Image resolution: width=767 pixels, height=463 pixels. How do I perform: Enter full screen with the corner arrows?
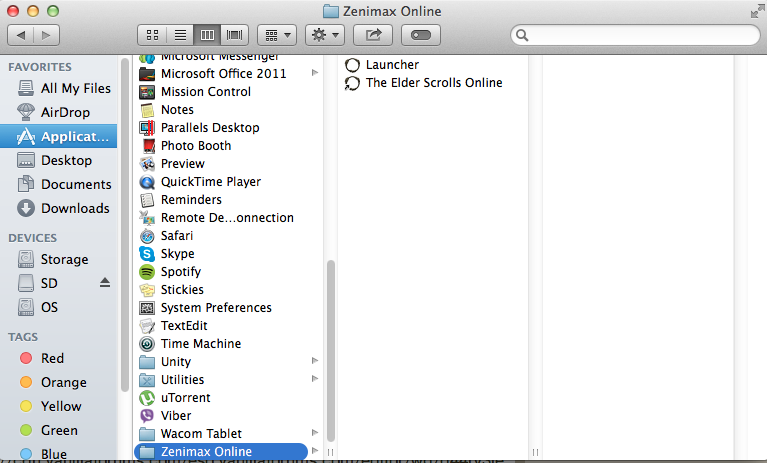[x=757, y=11]
